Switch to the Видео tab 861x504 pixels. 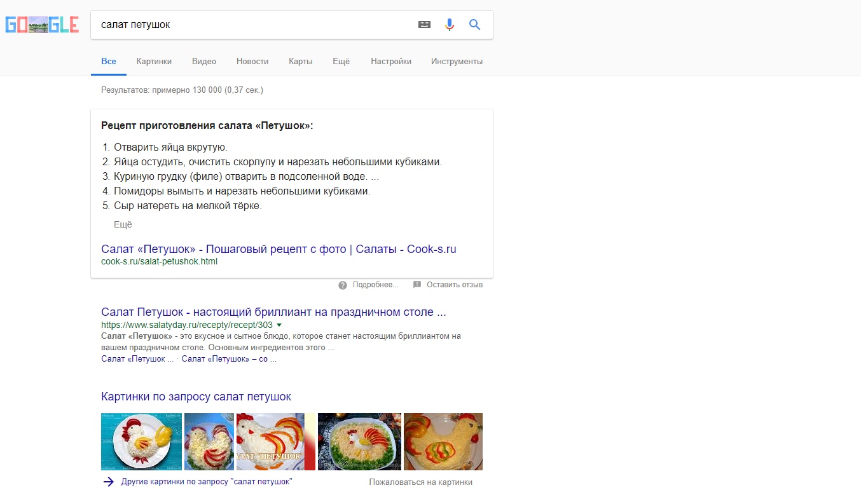pyautogui.click(x=204, y=62)
